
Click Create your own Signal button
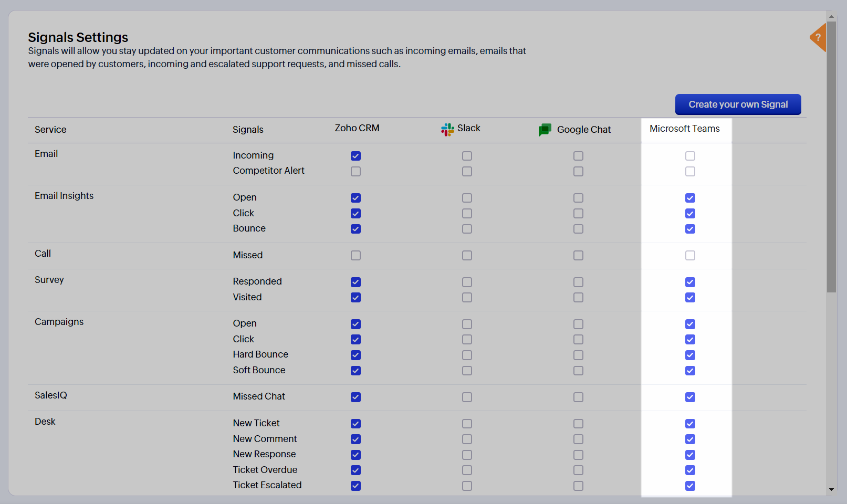[x=738, y=104]
